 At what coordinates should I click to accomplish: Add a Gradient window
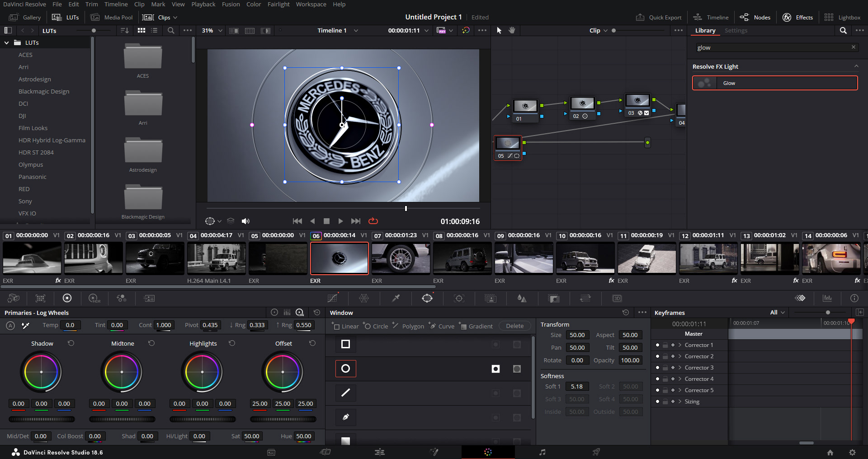476,326
